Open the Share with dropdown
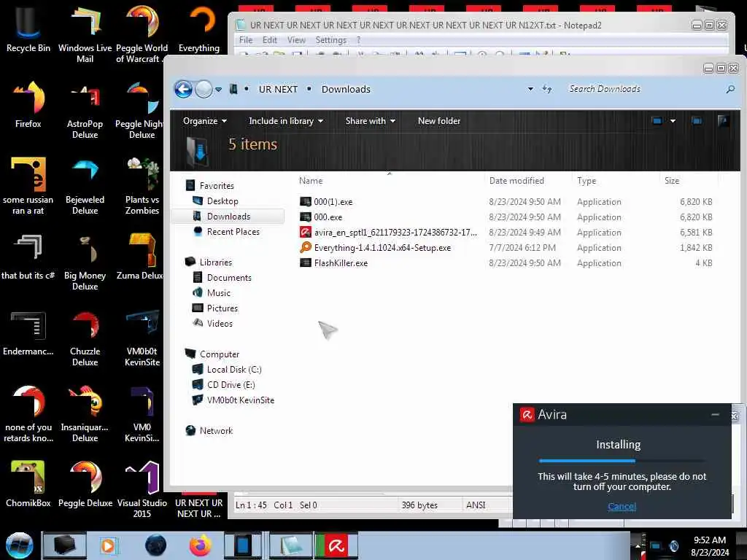Image resolution: width=747 pixels, height=560 pixels. (x=370, y=121)
